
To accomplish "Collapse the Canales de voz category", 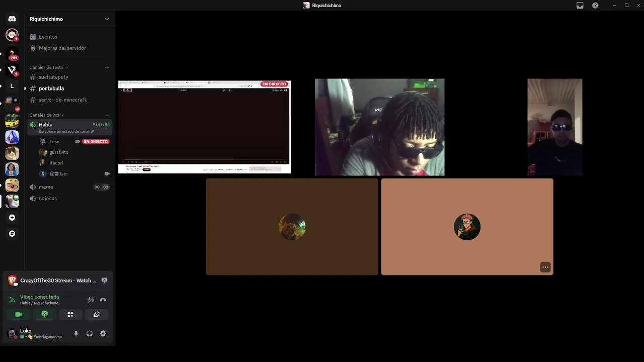I will point(46,115).
